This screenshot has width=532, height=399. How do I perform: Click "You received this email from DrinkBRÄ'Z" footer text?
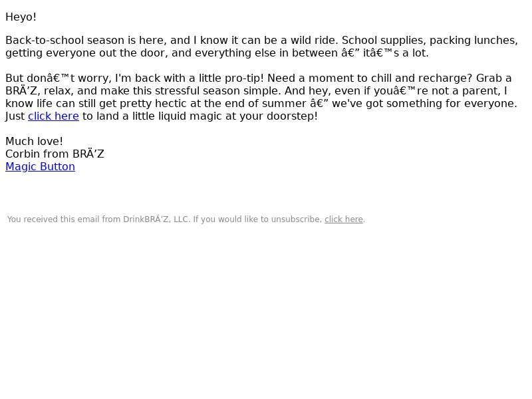[x=88, y=219]
